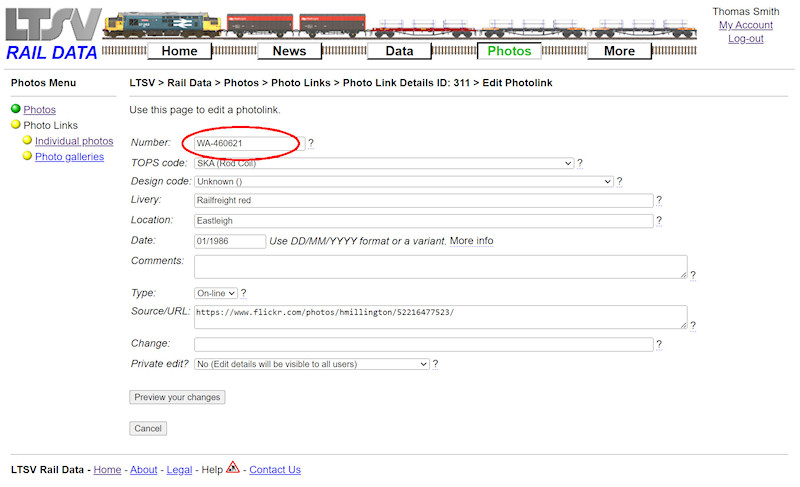Open the Photos sidebar link
800x487 pixels.
pos(39,110)
